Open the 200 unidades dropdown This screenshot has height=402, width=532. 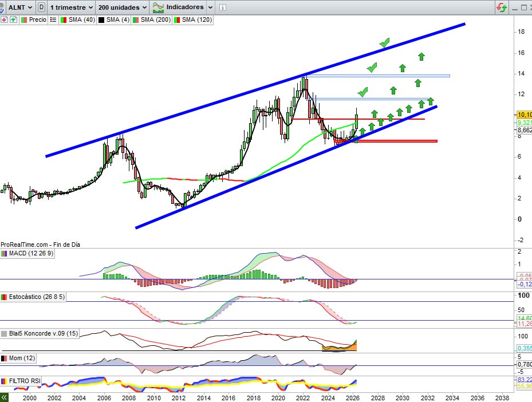(x=123, y=7)
